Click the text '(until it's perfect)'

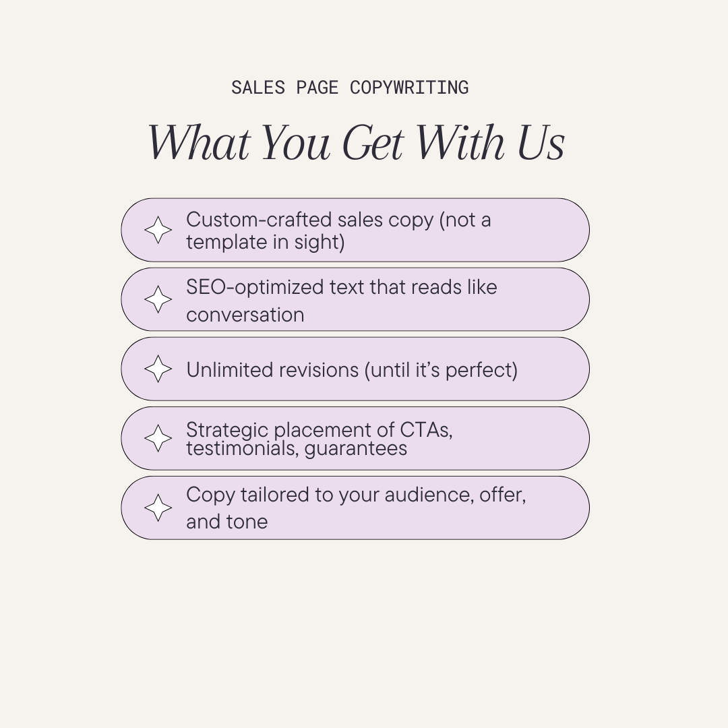[441, 371]
